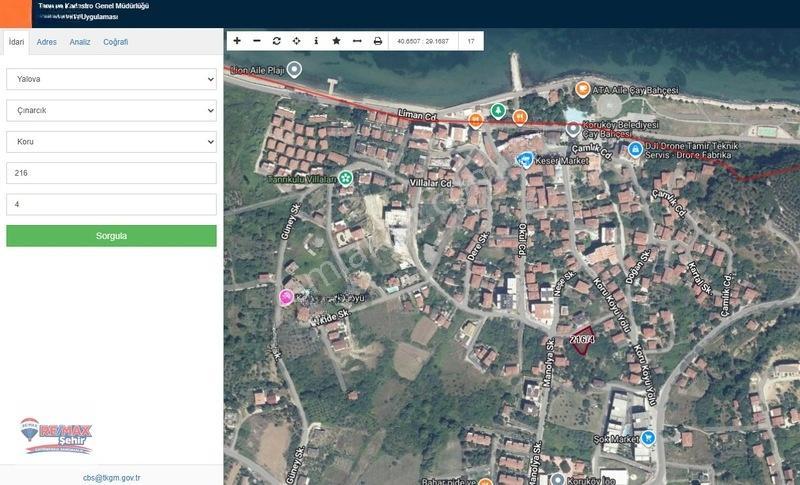The width and height of the screenshot is (800, 485).
Task: Click the RE/MAX Şehir logo
Action: click(56, 435)
